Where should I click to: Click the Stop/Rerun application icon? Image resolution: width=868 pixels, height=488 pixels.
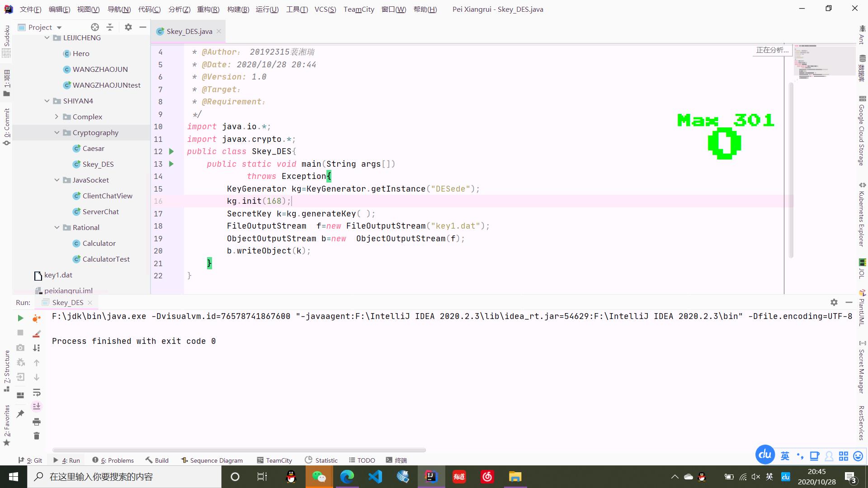[x=20, y=333]
